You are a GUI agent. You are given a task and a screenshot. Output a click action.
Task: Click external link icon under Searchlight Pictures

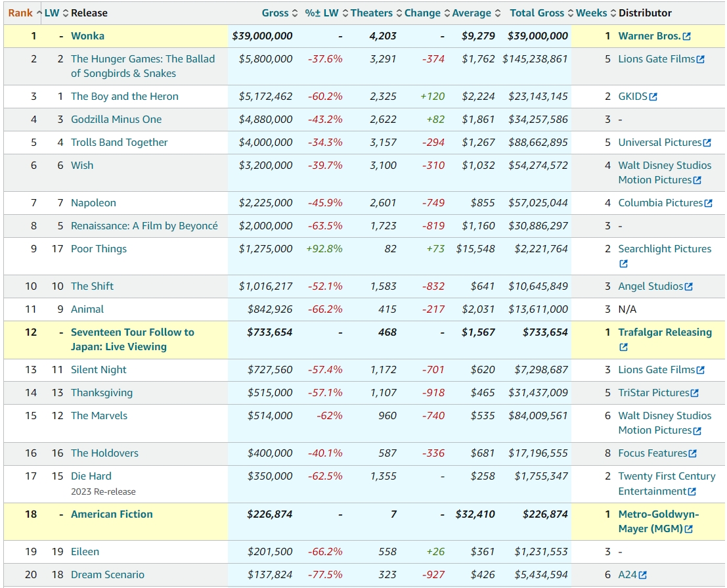(x=624, y=263)
